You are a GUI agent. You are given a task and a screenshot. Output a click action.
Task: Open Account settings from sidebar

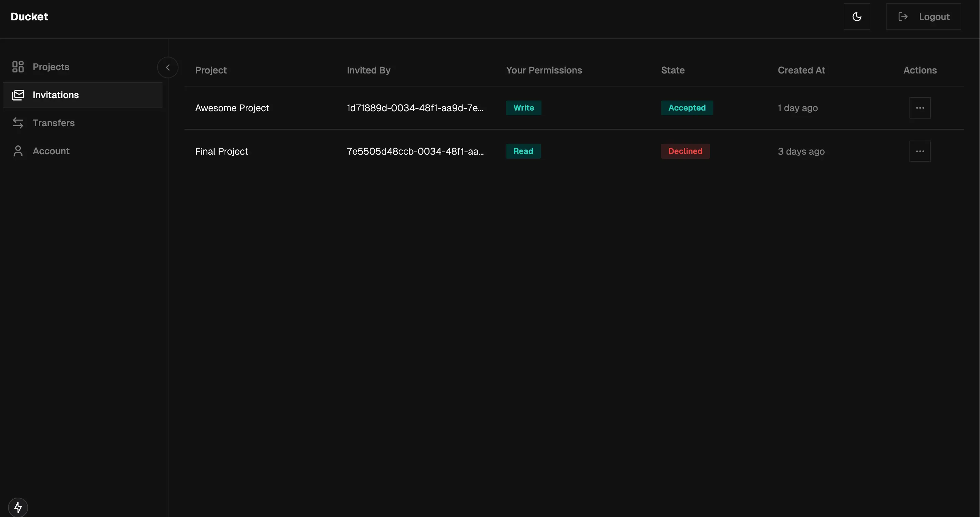click(51, 151)
